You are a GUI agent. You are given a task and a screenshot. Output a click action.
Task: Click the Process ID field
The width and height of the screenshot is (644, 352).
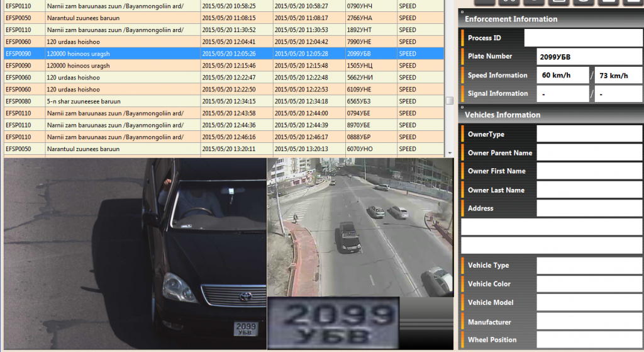point(583,38)
